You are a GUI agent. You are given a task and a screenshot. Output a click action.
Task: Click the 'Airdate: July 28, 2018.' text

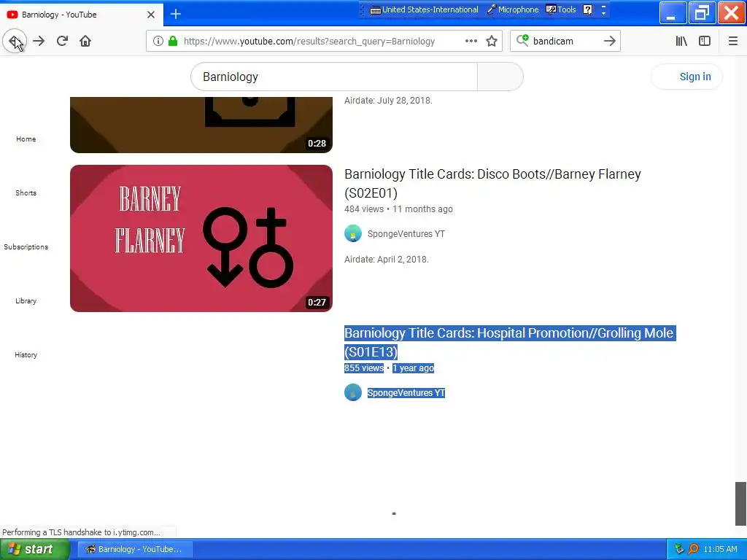(388, 101)
